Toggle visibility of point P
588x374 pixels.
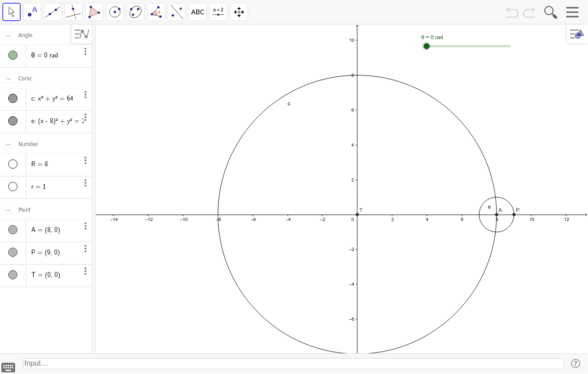click(13, 252)
